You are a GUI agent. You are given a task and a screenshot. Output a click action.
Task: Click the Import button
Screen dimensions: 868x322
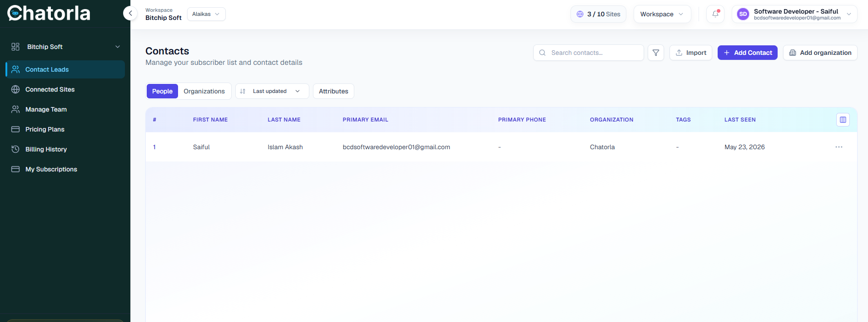coord(691,53)
